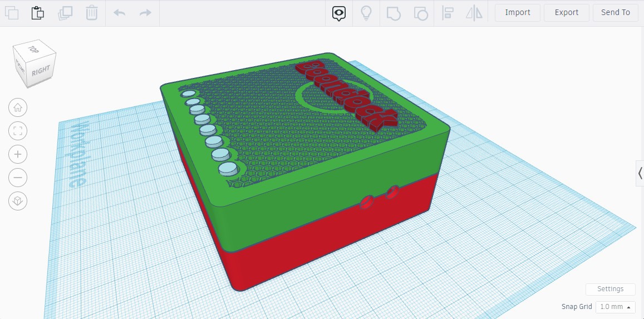Click the Align tool icon

point(448,13)
